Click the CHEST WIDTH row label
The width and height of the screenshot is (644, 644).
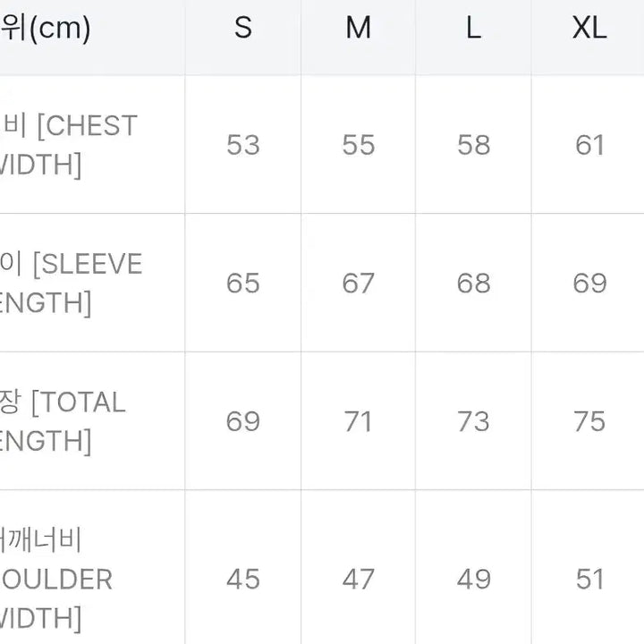point(70,145)
